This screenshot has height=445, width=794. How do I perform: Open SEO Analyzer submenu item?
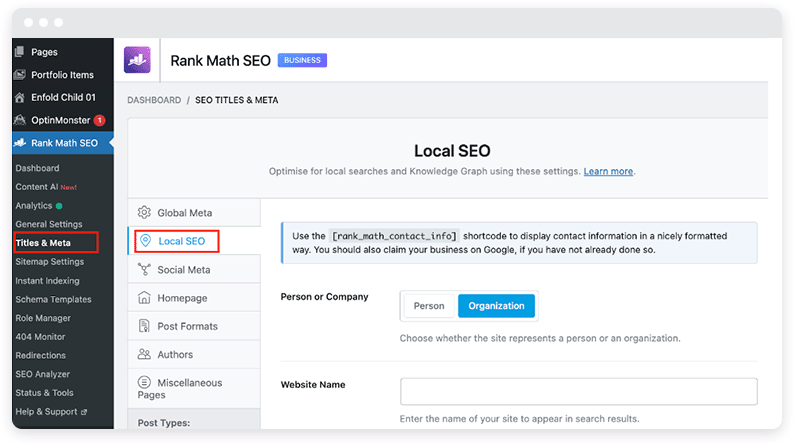pos(43,374)
